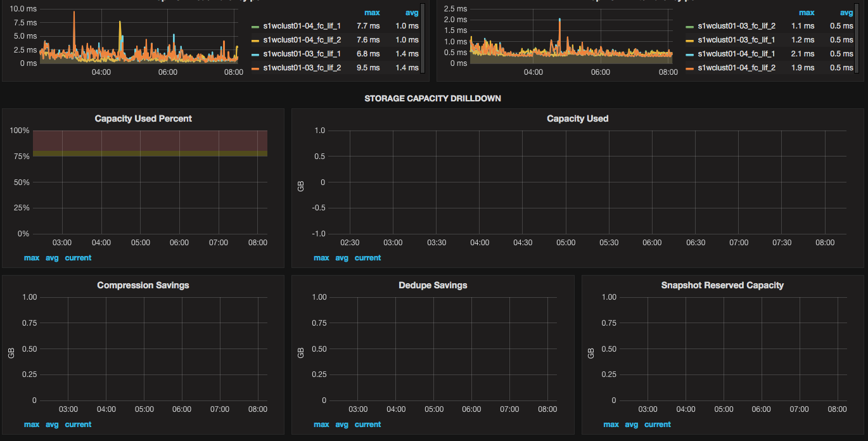This screenshot has height=441, width=868.
Task: Click cyan swatch beside series with 2.1 ms max
Action: point(690,54)
